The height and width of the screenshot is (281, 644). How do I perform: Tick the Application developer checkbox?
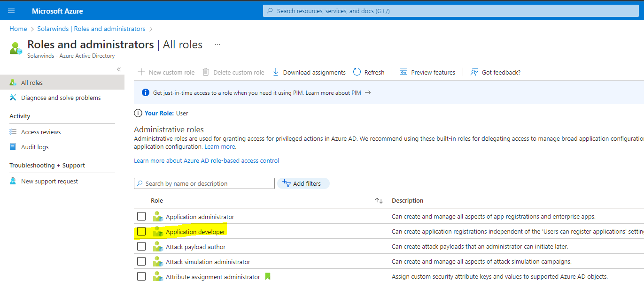point(141,231)
